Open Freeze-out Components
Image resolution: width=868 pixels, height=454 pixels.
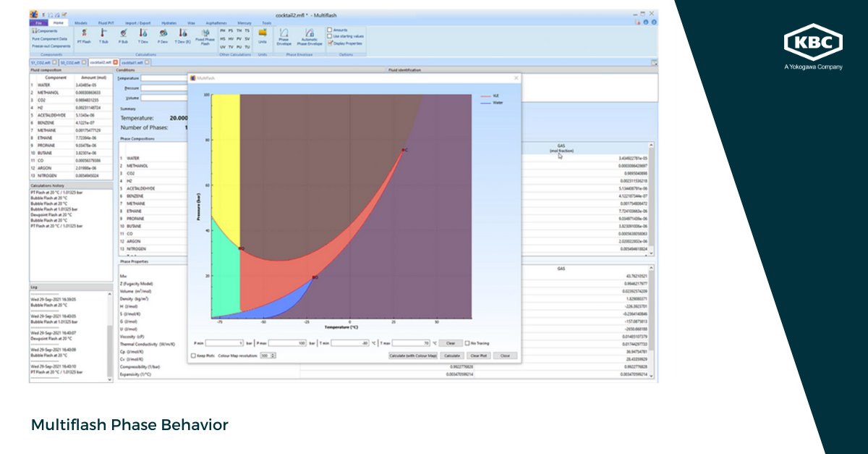[x=51, y=46]
